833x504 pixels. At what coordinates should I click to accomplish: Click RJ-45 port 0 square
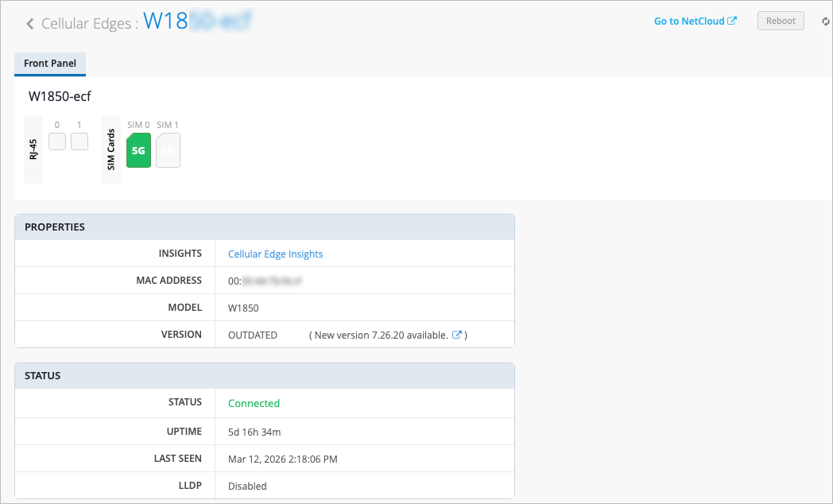point(57,142)
